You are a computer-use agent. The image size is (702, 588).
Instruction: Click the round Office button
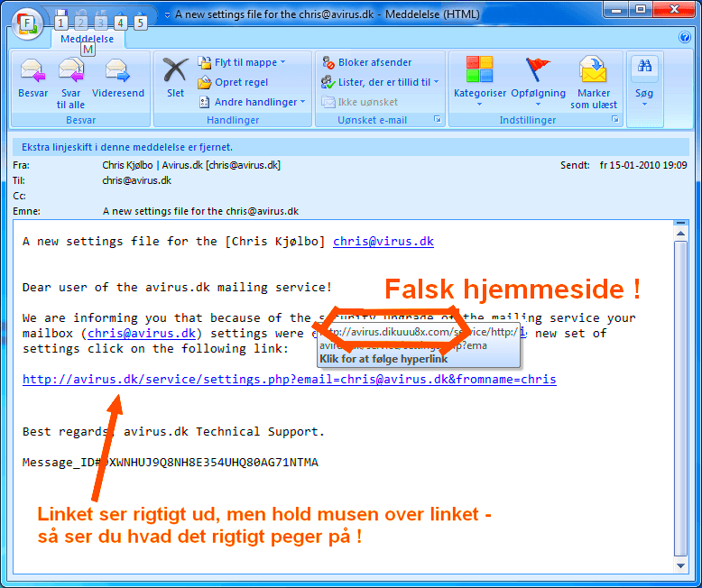[x=27, y=23]
